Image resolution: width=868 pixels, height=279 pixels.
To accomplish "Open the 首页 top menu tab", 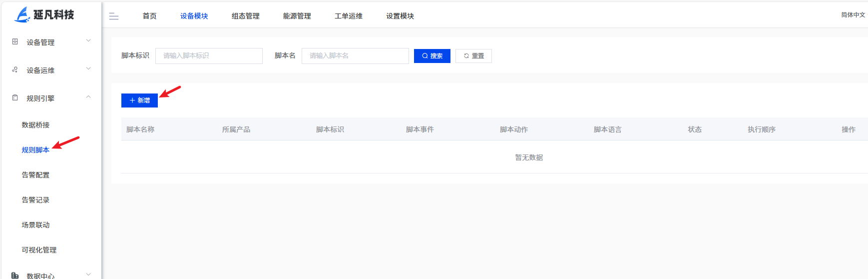I will click(149, 16).
